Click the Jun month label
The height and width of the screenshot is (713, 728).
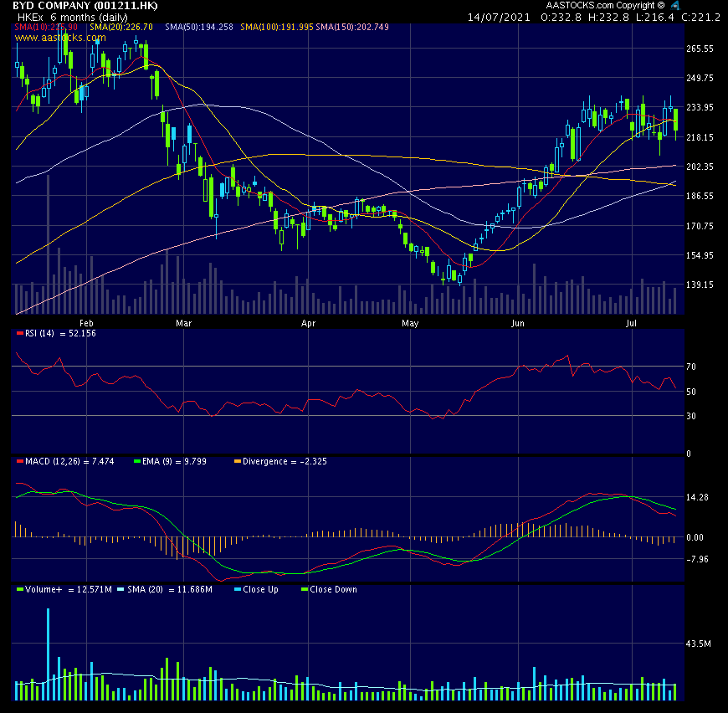pos(518,323)
